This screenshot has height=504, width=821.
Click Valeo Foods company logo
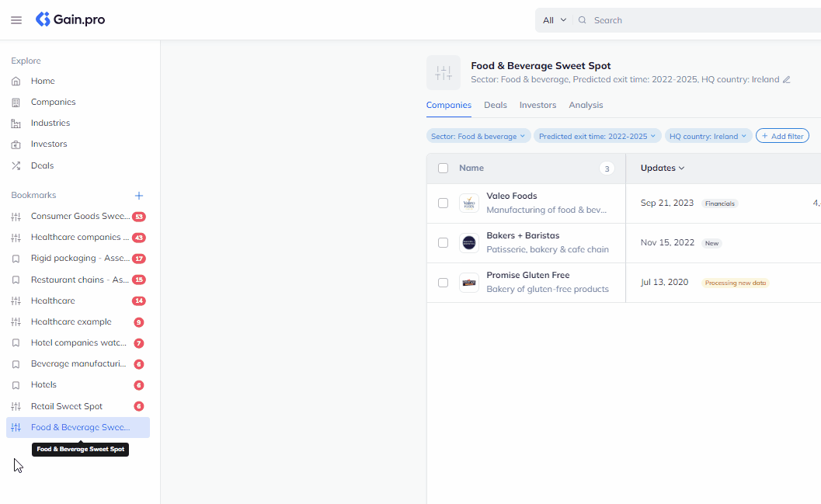point(469,203)
